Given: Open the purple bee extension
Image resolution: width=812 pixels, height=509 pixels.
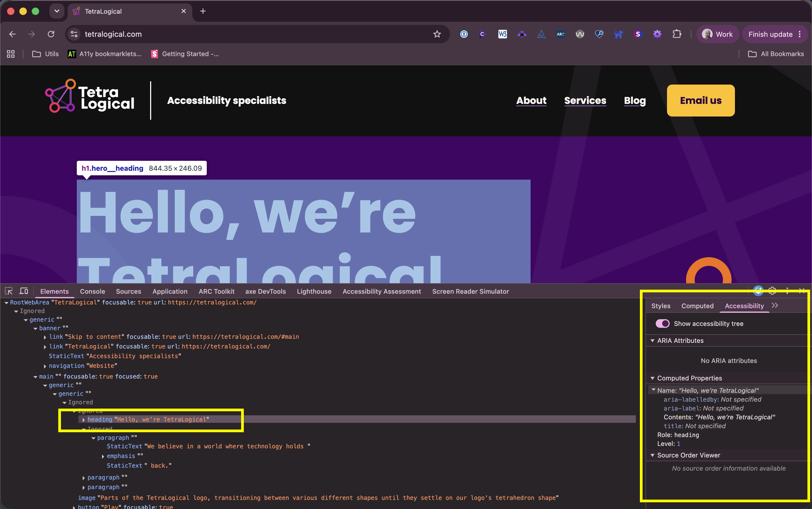Looking at the screenshot, I should pos(522,34).
